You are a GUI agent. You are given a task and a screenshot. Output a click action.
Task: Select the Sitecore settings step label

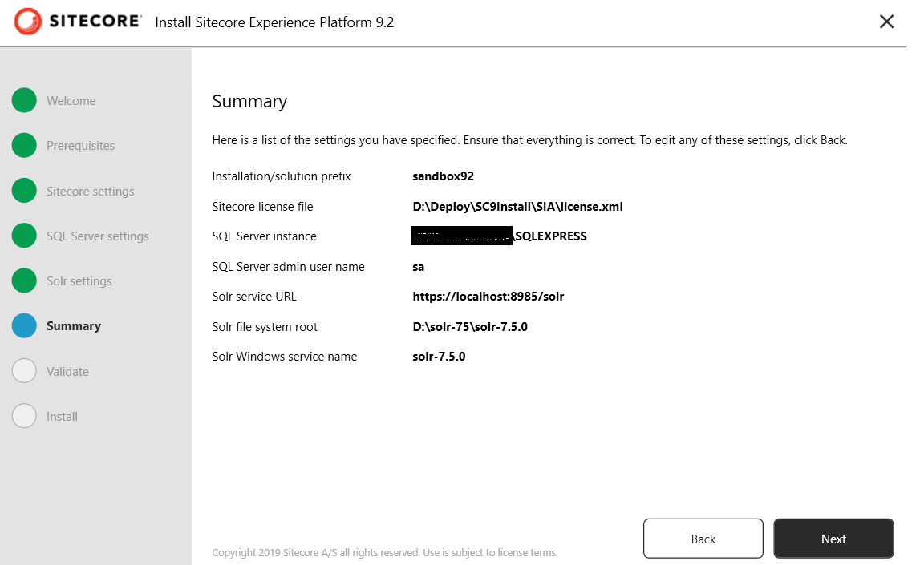click(x=90, y=192)
